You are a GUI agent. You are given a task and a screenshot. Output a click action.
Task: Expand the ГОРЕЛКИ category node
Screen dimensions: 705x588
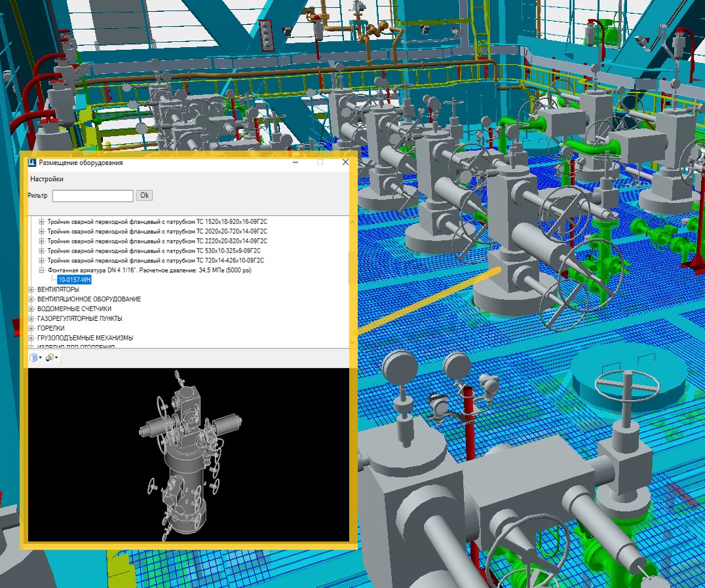pyautogui.click(x=31, y=329)
